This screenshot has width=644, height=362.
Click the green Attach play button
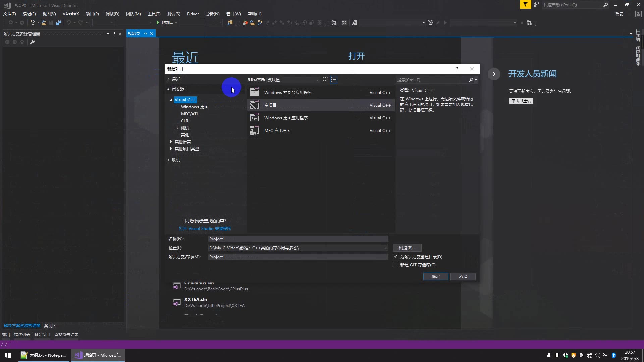tap(158, 23)
